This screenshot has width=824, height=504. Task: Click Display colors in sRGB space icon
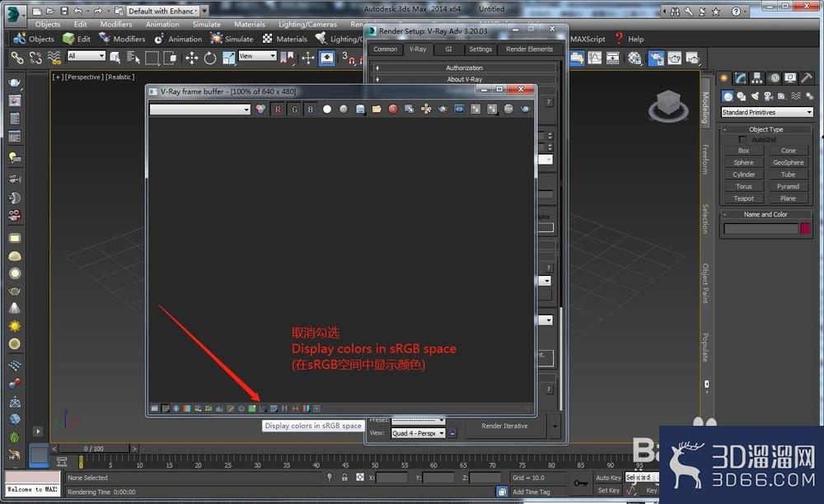coord(263,408)
